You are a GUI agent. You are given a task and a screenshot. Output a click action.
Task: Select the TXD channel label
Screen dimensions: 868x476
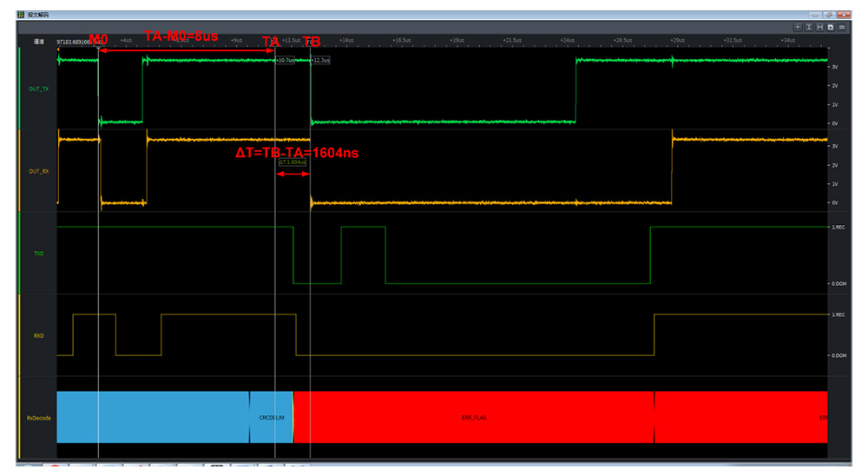click(x=39, y=254)
